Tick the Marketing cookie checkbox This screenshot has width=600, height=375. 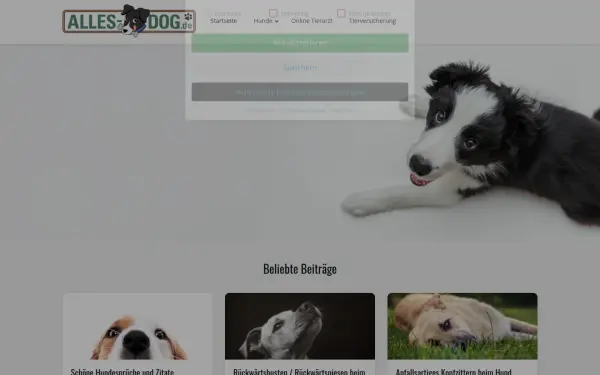coord(273,13)
